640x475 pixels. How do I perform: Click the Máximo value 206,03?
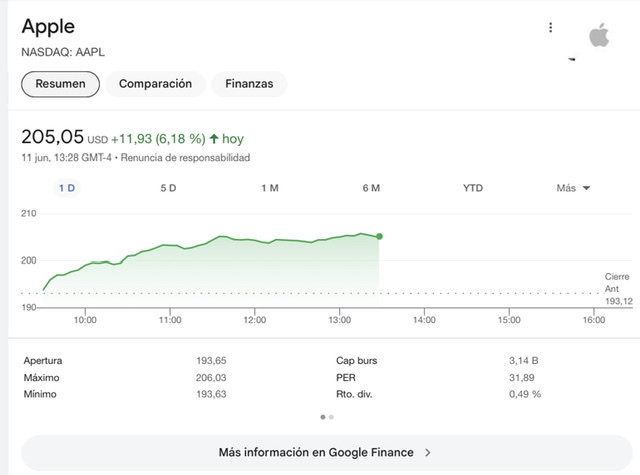211,378
